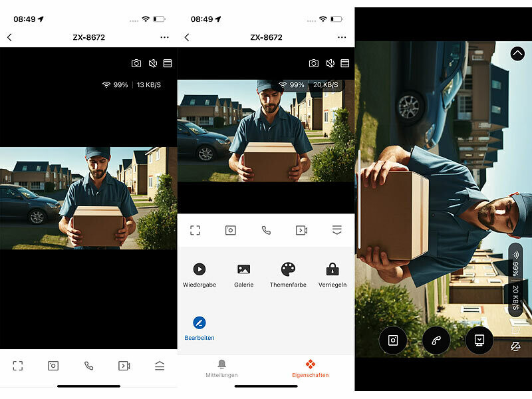
Task: Start recording in the fullscreen view
Action: tap(479, 340)
